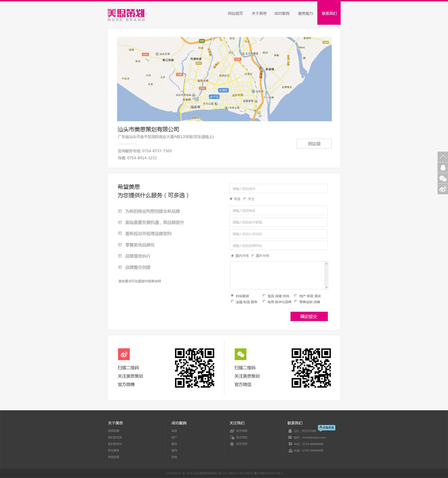
Task: Click the footer QQ penguin icon
Action: coord(290,431)
